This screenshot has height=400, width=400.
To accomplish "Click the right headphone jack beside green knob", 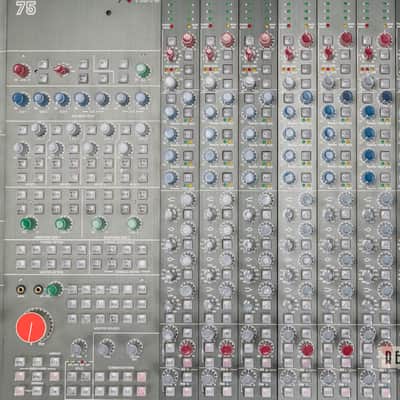I will (38, 289).
